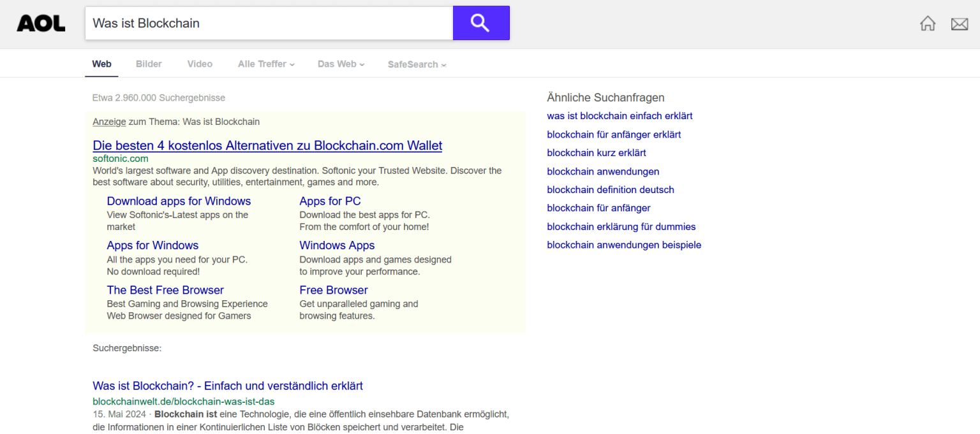Screen dimensions: 980x434
Task: Click the purple magnifying glass search button
Action: click(480, 23)
